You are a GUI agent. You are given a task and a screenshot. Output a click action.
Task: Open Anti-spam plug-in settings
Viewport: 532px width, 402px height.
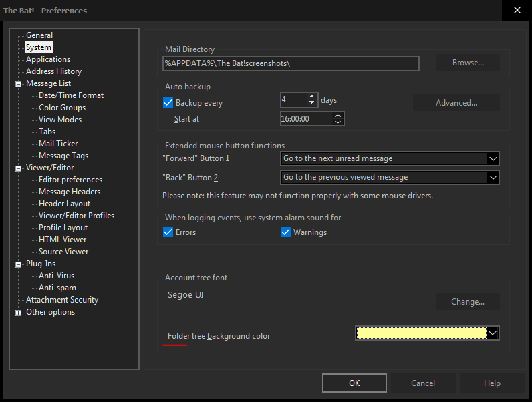point(57,288)
